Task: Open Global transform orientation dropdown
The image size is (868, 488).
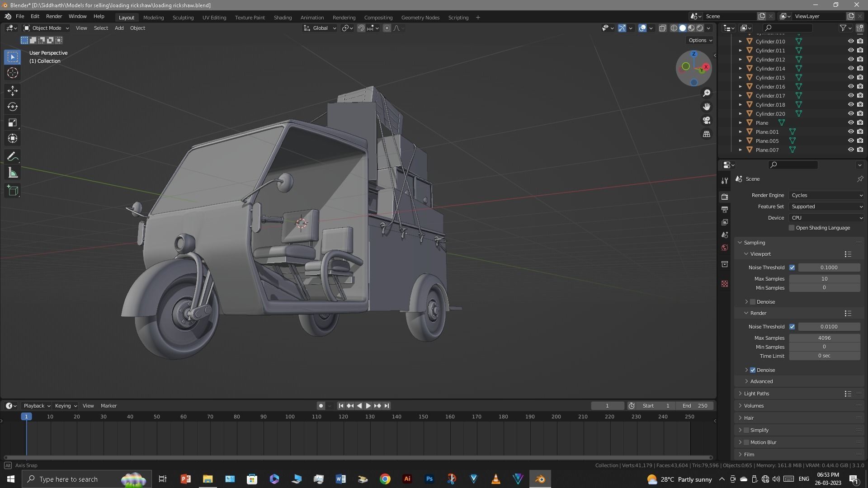Action: [x=320, y=28]
